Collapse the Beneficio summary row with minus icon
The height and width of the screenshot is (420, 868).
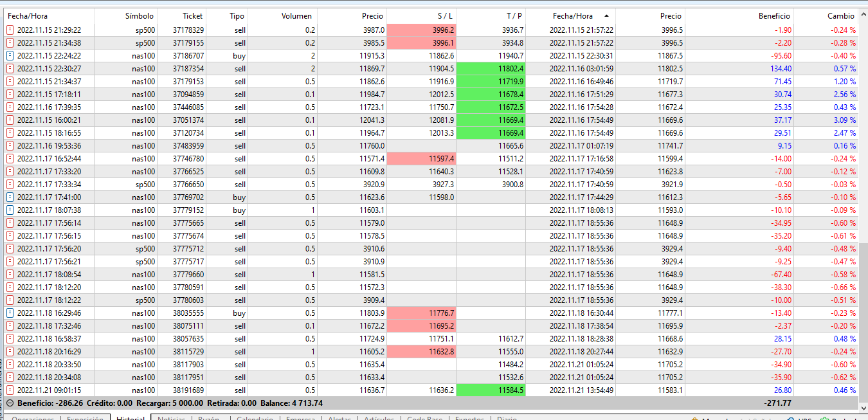point(10,403)
